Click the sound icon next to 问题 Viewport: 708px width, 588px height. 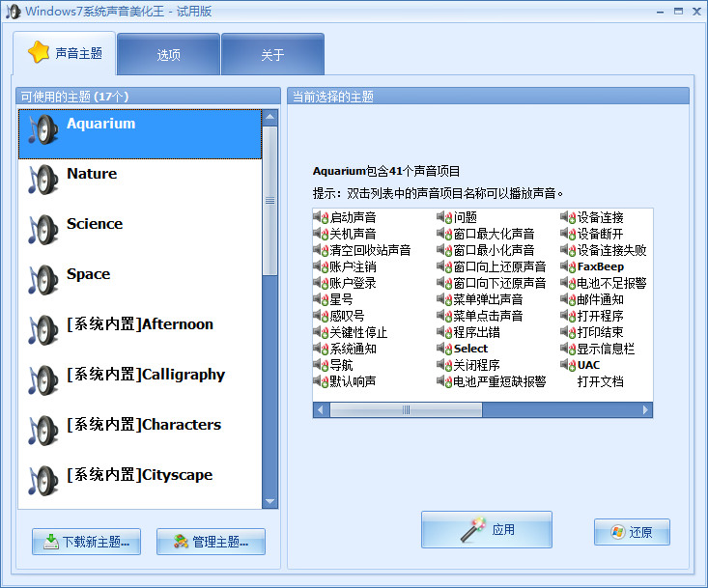coord(444,217)
